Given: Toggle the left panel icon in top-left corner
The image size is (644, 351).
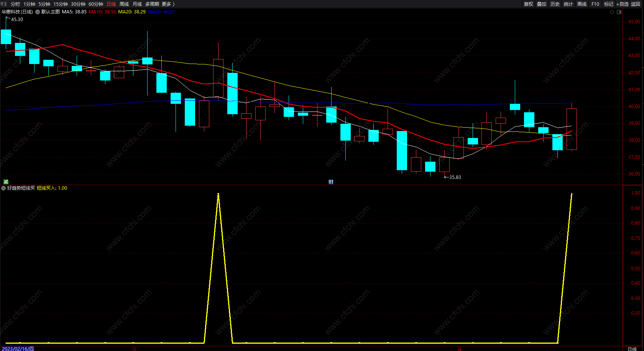Looking at the screenshot, I should pyautogui.click(x=4, y=4).
